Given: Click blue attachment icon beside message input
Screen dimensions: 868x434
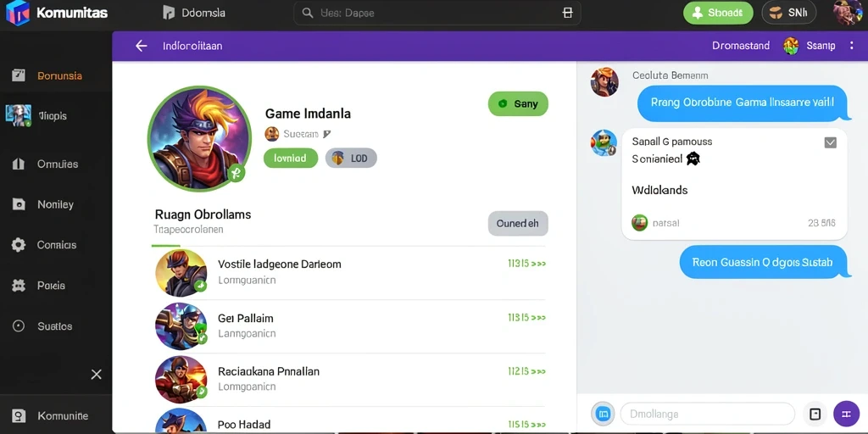Looking at the screenshot, I should (x=604, y=414).
